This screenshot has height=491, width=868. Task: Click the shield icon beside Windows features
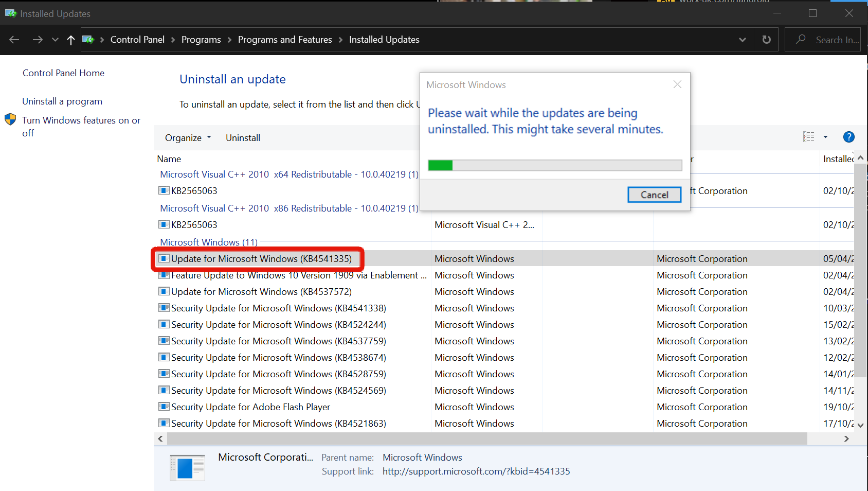(x=10, y=119)
